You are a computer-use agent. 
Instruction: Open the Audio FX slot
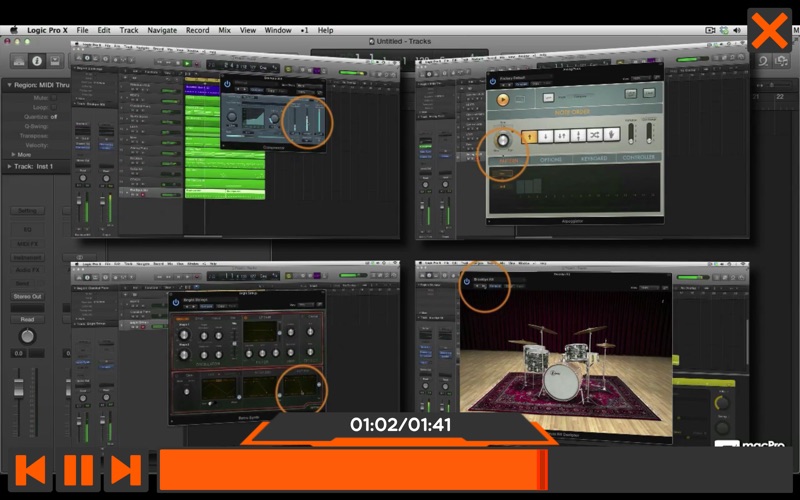point(27,270)
